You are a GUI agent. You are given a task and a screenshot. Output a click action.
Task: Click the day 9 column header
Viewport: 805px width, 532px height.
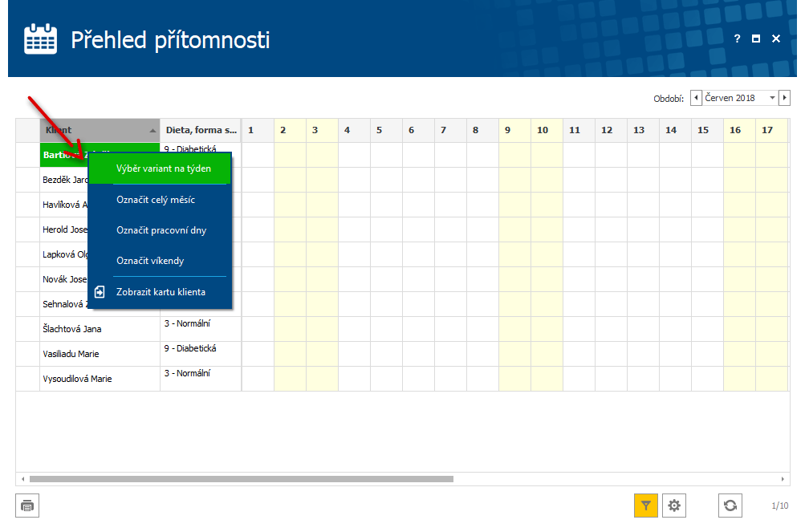click(514, 131)
